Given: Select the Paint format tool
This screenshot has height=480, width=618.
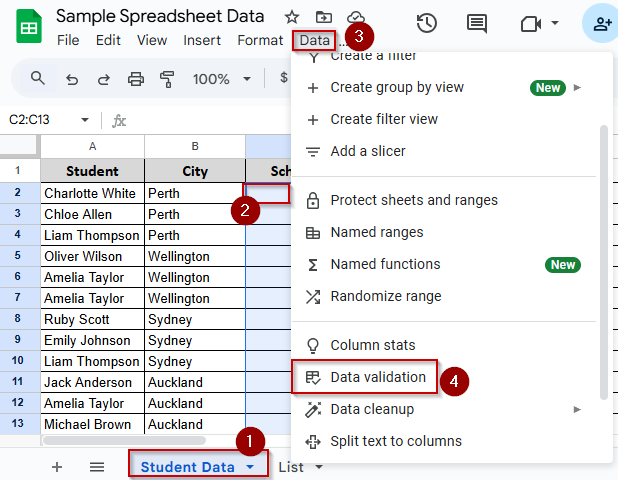Looking at the screenshot, I should [167, 79].
